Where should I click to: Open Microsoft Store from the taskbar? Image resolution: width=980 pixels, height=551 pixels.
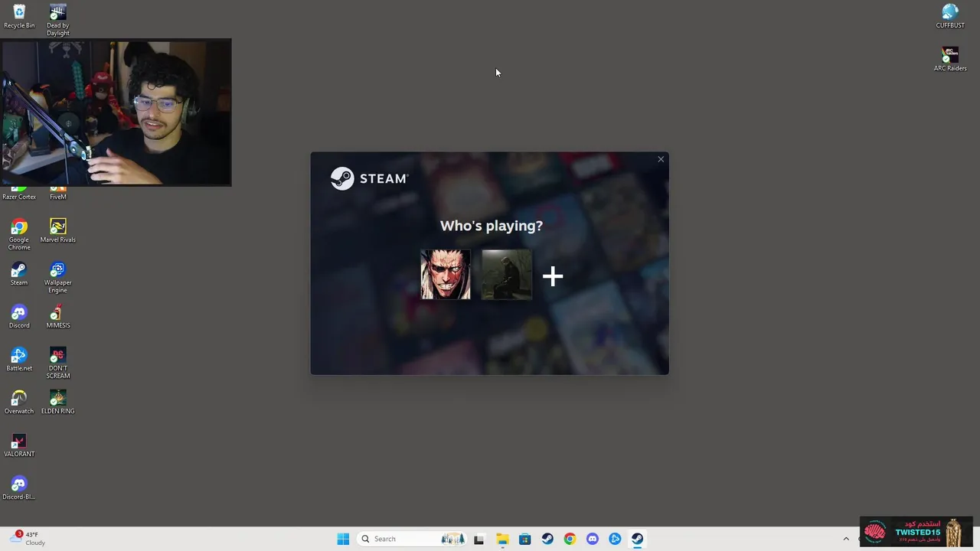pos(524,539)
